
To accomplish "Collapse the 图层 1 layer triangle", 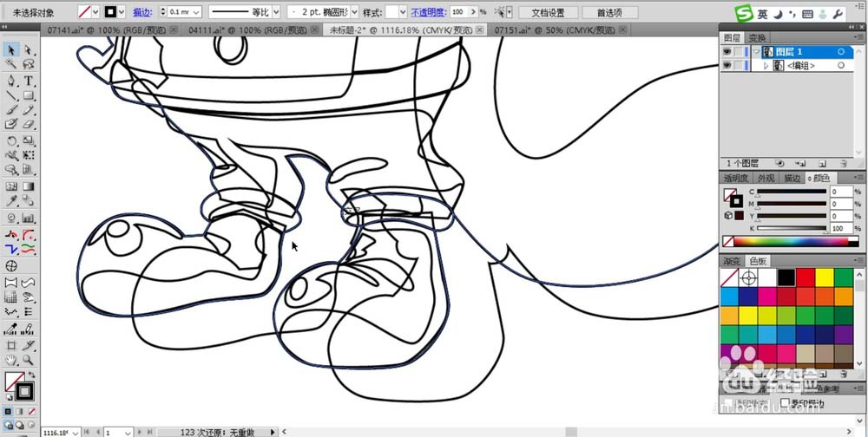I will coord(756,51).
